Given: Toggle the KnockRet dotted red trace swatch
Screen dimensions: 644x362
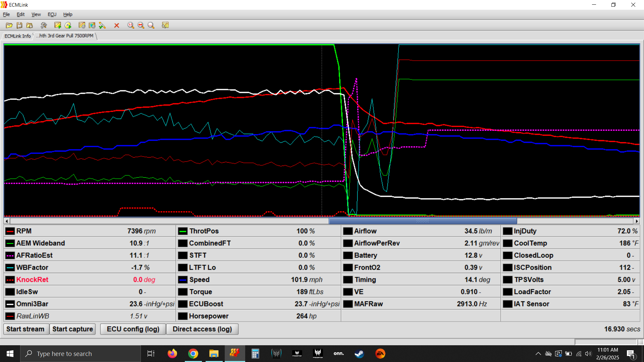Looking at the screenshot, I should tap(10, 280).
